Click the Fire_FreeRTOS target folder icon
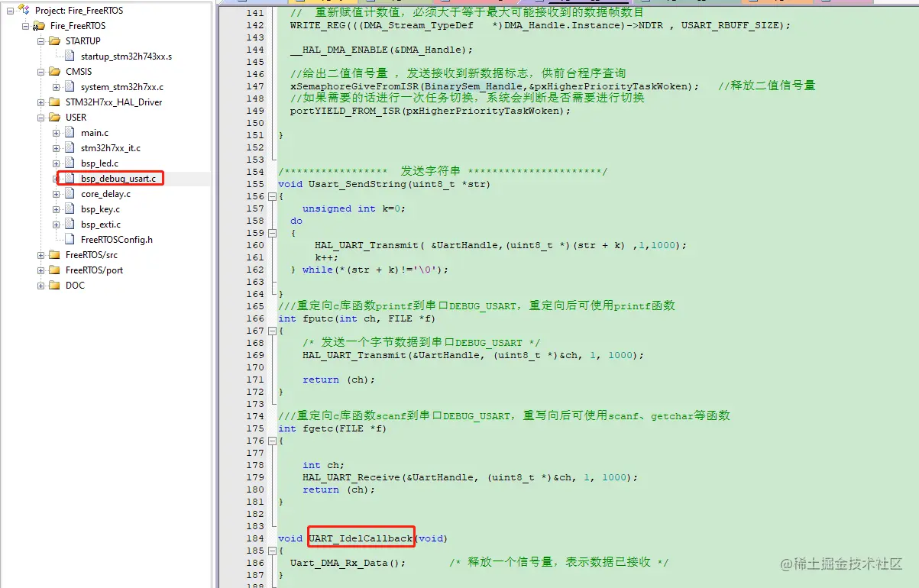The height and width of the screenshot is (588, 919). tap(40, 25)
